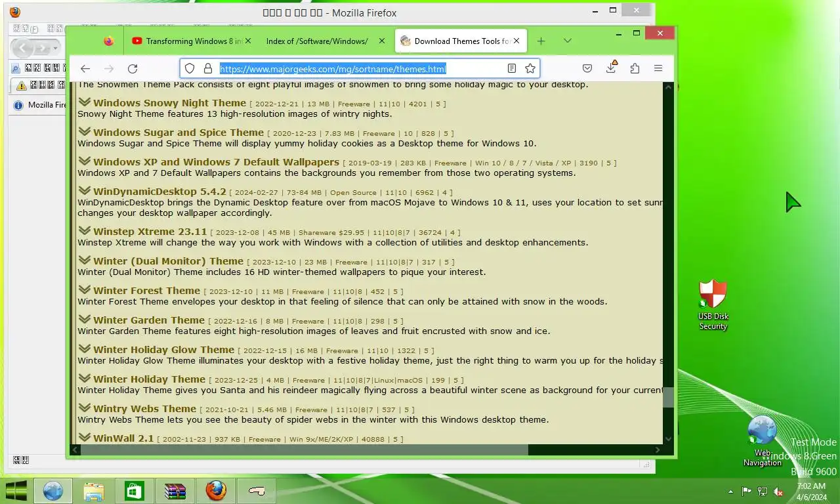This screenshot has width=840, height=504.
Task: Click Mozilla Firefox info row in background window
Action: click(40, 105)
